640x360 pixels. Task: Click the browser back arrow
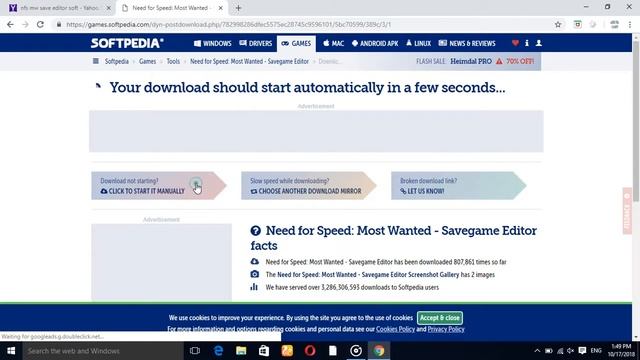[x=10, y=24]
